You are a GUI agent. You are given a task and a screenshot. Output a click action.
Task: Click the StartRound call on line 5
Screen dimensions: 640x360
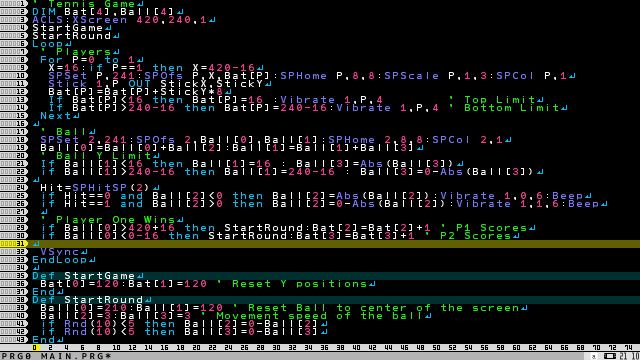72,36
